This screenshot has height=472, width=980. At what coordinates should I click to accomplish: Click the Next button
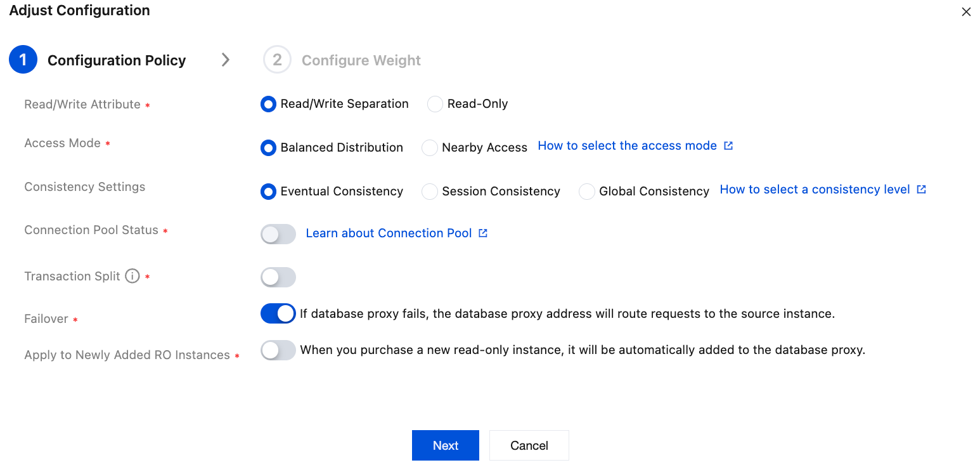(445, 445)
